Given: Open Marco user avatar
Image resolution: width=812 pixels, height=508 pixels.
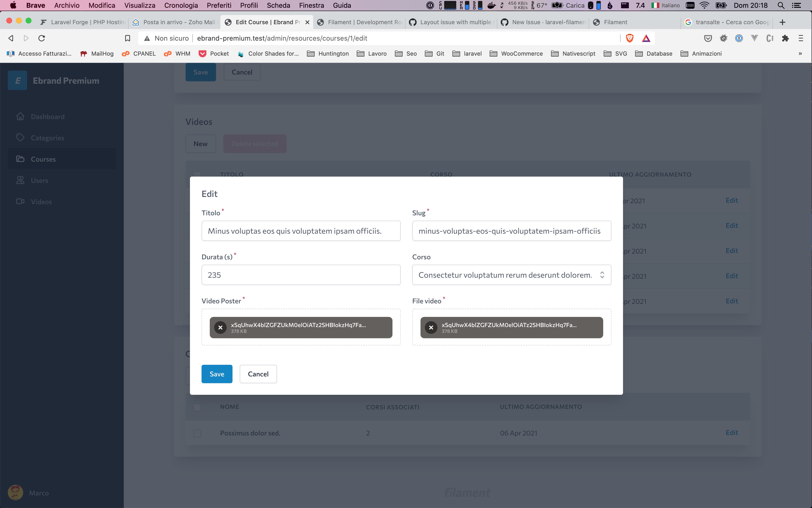Looking at the screenshot, I should (15, 493).
